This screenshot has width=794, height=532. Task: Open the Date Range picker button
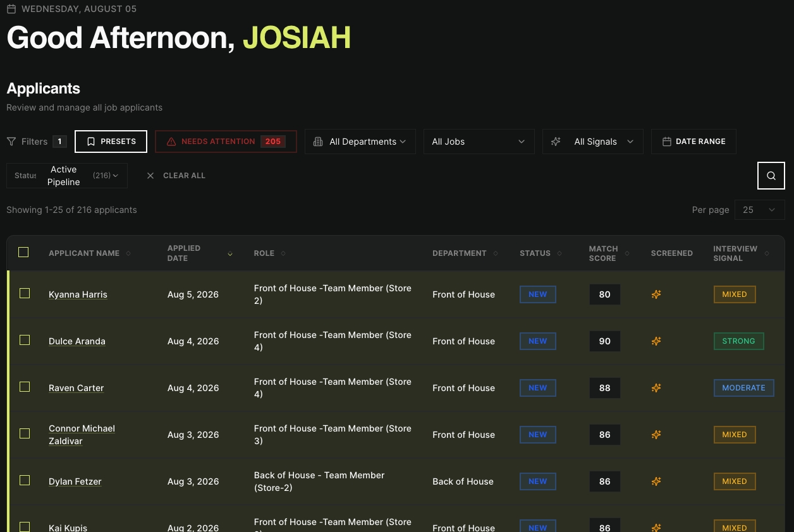tap(693, 142)
